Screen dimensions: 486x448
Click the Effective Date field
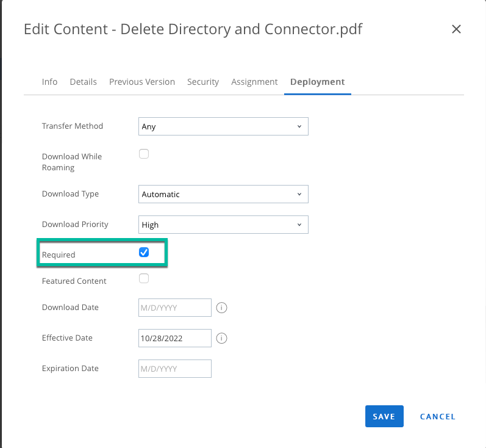point(175,338)
